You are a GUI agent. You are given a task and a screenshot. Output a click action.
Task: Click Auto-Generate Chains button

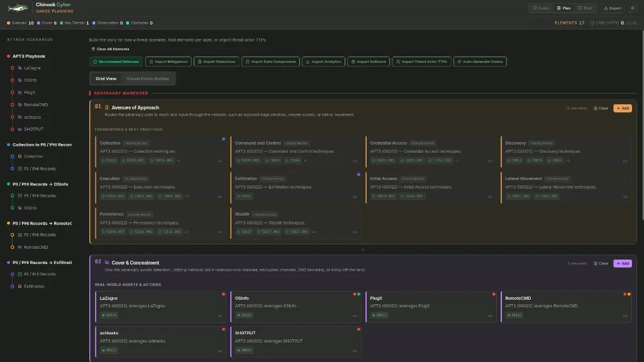[x=480, y=62]
